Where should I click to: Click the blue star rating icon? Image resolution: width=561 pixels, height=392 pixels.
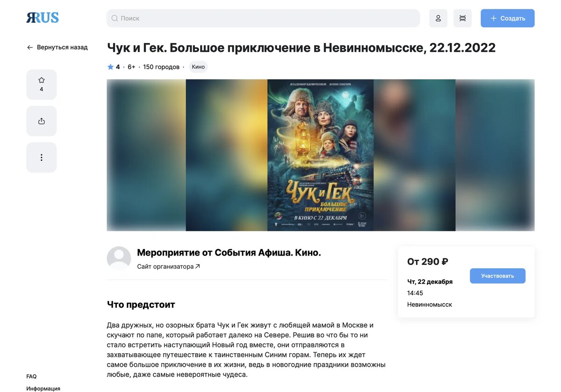[110, 67]
